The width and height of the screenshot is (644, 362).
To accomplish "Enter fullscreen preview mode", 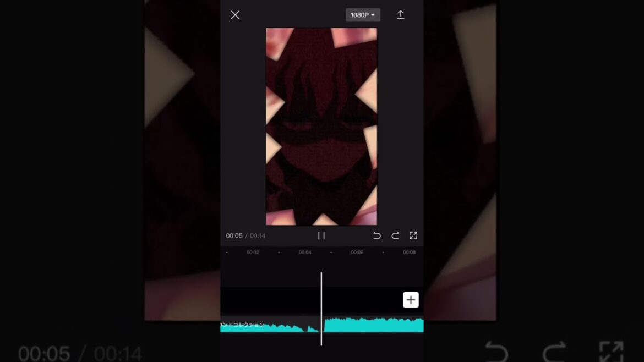I will [x=413, y=235].
